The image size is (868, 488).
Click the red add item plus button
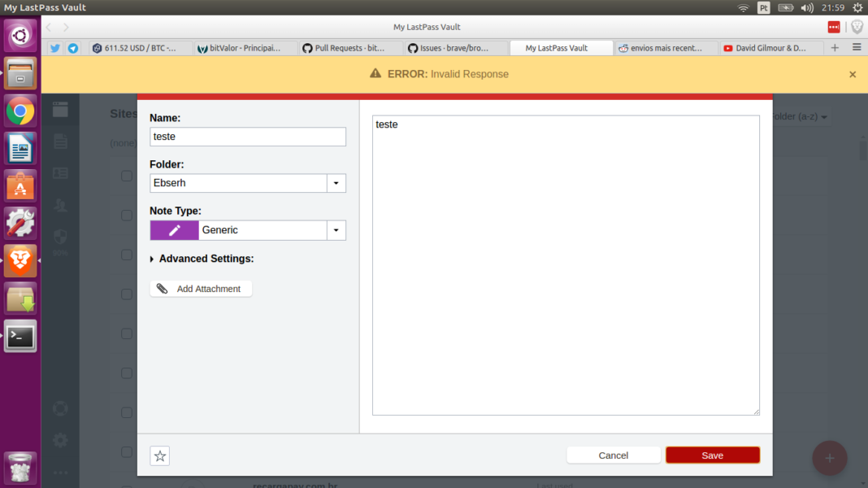[829, 458]
